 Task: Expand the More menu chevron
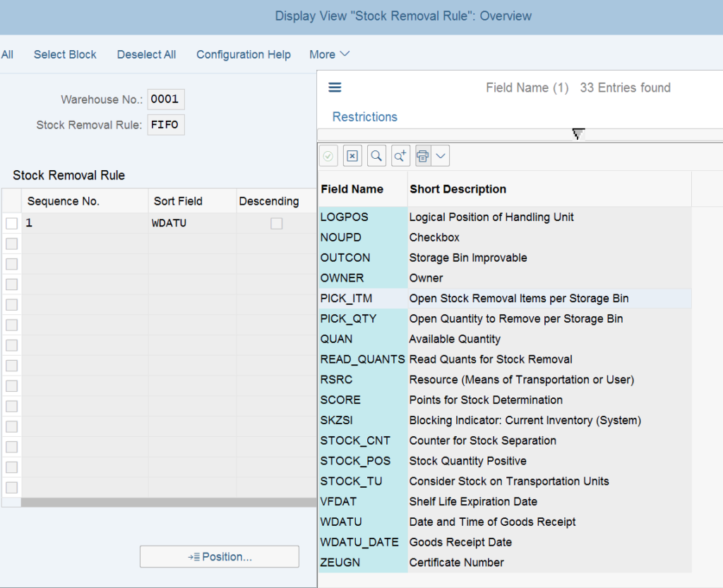point(345,54)
